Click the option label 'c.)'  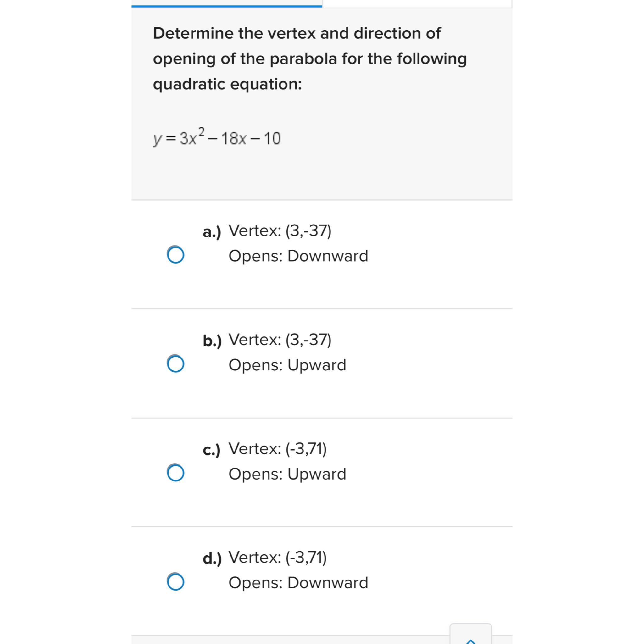tap(211, 450)
